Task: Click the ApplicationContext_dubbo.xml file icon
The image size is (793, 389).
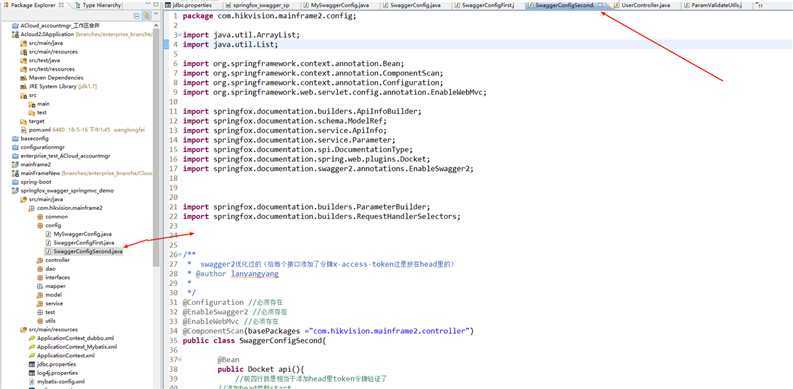Action: tap(32, 338)
